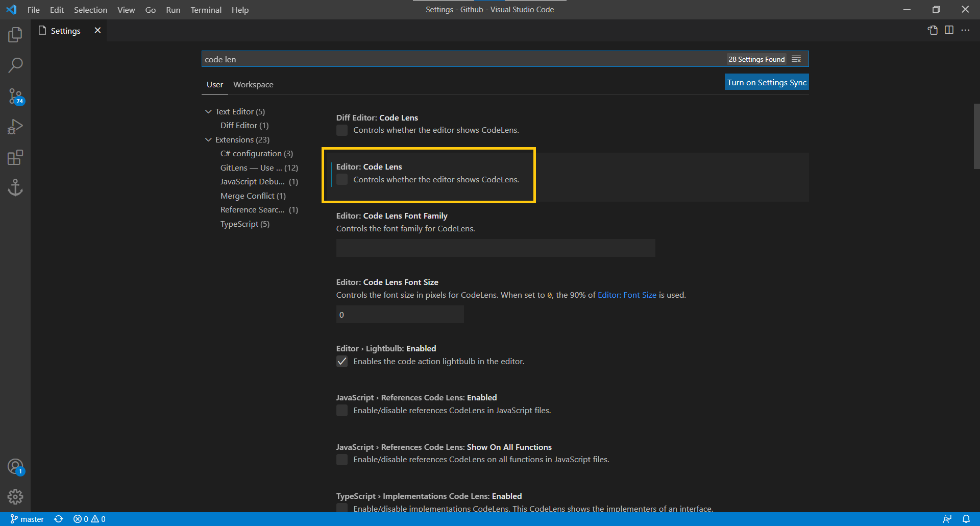The height and width of the screenshot is (526, 980).
Task: Click the Settings editor tab
Action: tap(69, 31)
